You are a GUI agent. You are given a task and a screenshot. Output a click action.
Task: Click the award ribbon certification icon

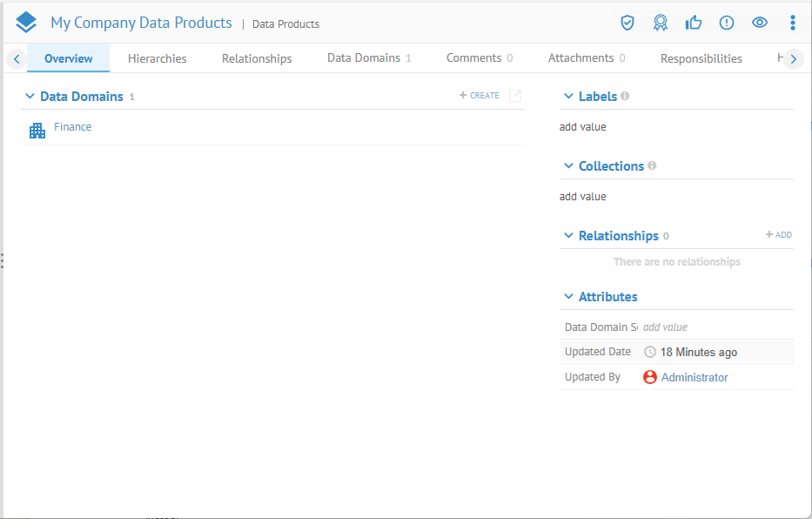tap(661, 23)
